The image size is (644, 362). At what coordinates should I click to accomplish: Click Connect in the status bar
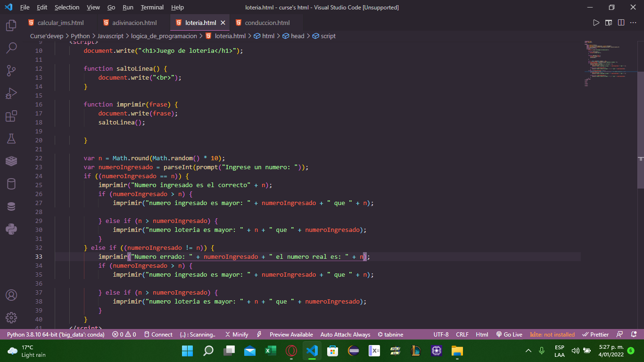(157, 334)
